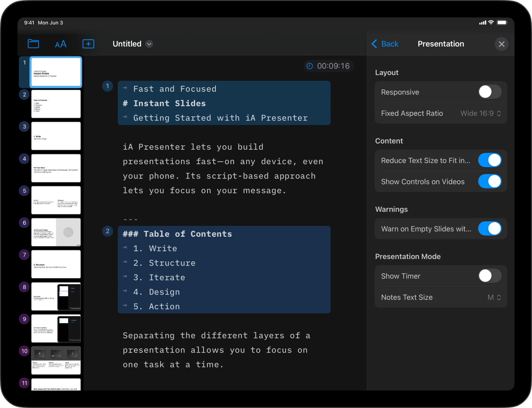532x408 pixels.
Task: Click the 00:09:16 duration readout
Action: (333, 66)
